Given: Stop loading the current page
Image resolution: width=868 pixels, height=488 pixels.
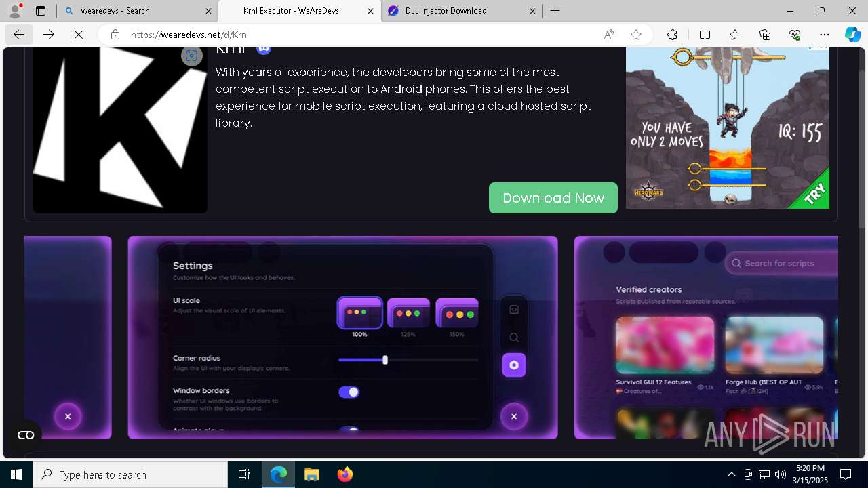Looking at the screenshot, I should pyautogui.click(x=79, y=35).
